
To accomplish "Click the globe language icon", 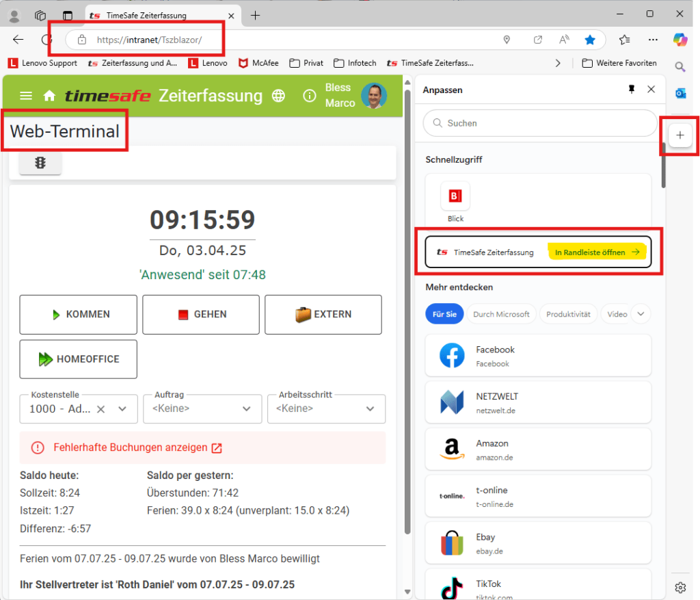I will point(278,96).
